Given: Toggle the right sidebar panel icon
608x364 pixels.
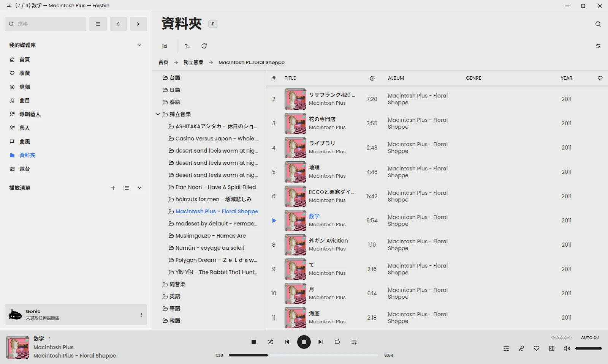Looking at the screenshot, I should click(552, 348).
